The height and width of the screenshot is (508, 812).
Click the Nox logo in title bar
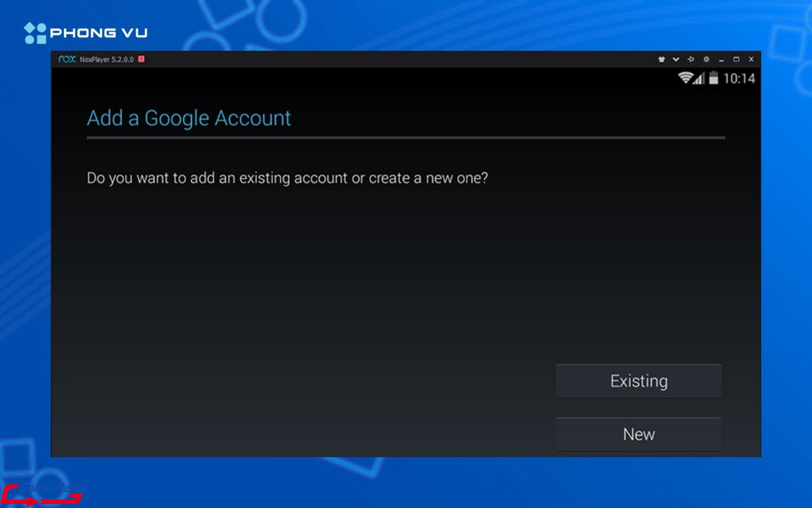(x=67, y=59)
